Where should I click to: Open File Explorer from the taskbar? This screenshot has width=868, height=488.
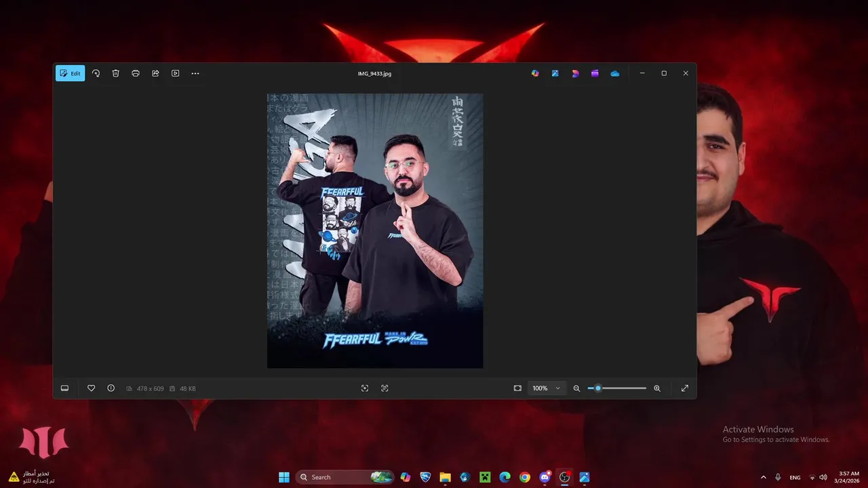coord(445,477)
